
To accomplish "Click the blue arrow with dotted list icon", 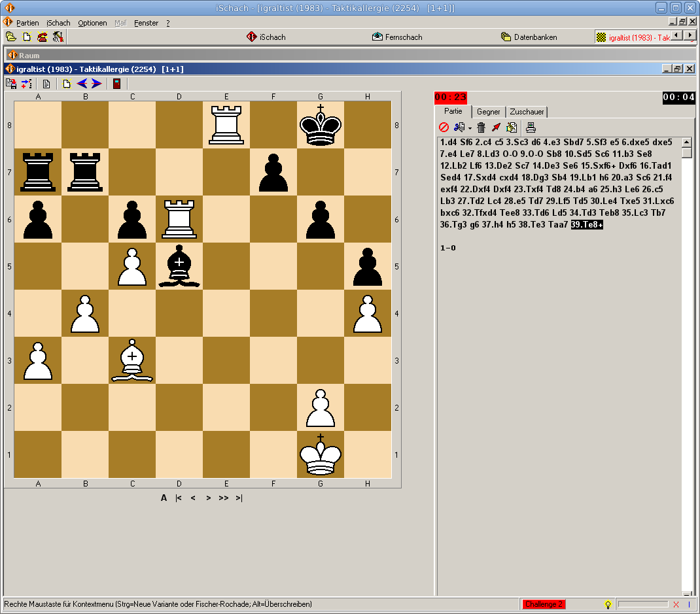I will [26, 84].
